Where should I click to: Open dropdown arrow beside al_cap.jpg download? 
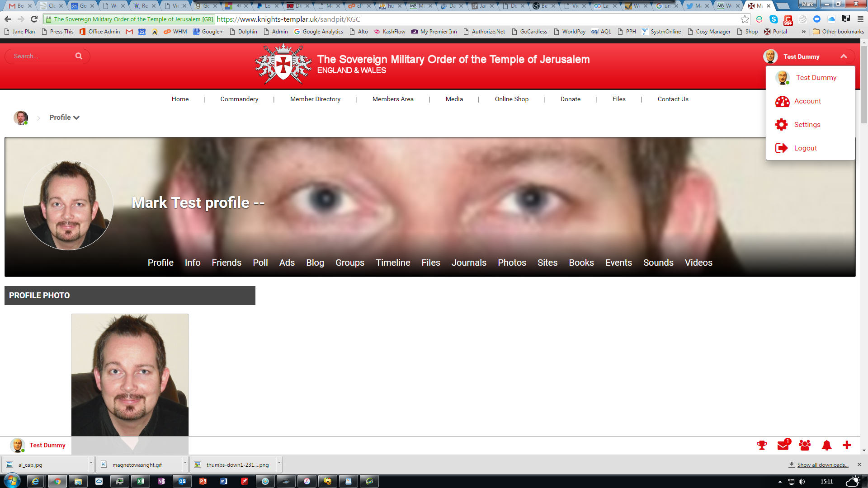point(91,464)
